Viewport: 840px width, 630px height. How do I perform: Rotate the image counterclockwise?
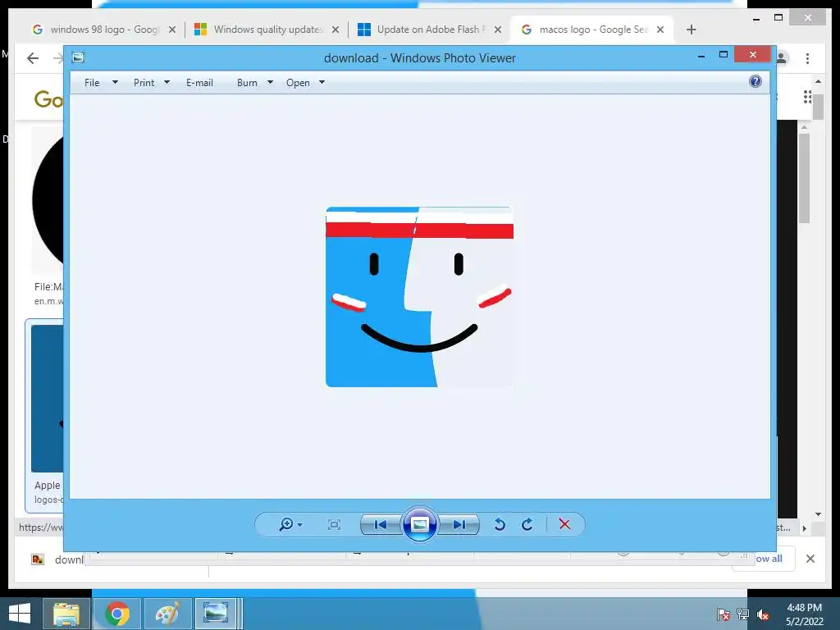pos(500,524)
